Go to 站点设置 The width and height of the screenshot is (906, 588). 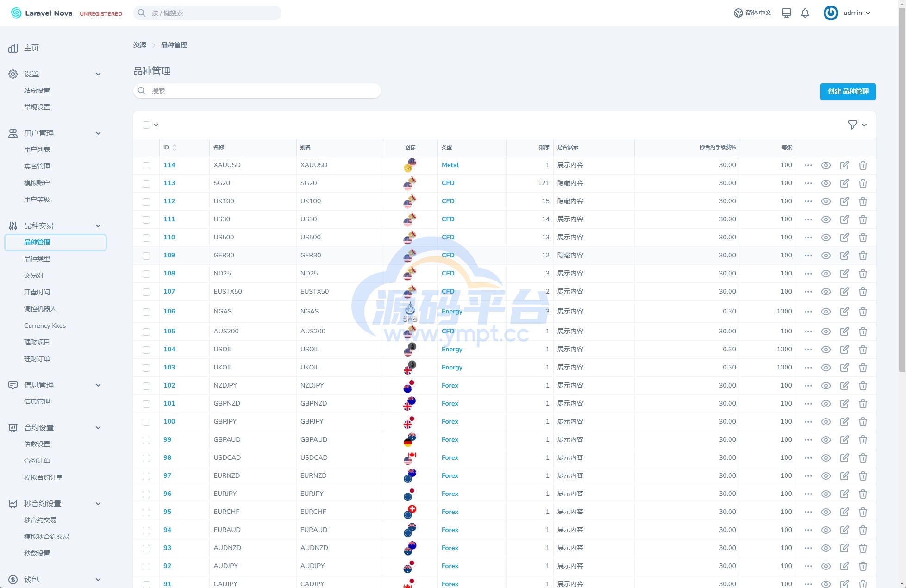tap(37, 91)
